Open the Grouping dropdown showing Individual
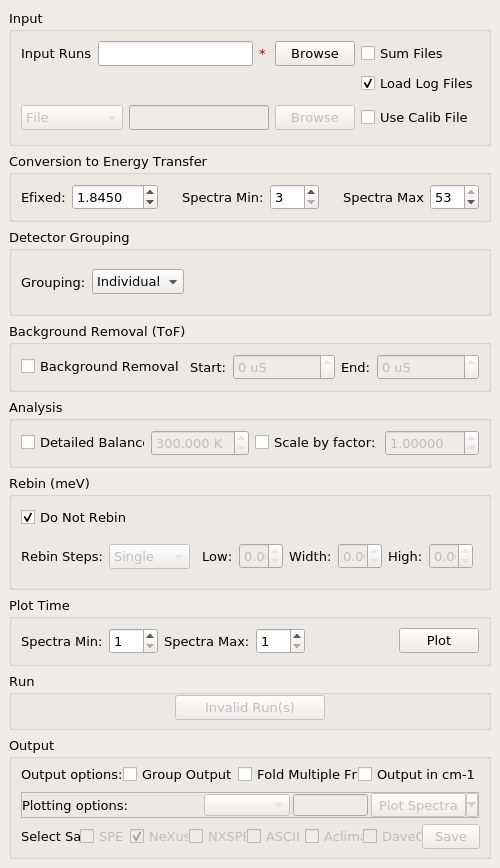The image size is (500, 868). point(138,281)
